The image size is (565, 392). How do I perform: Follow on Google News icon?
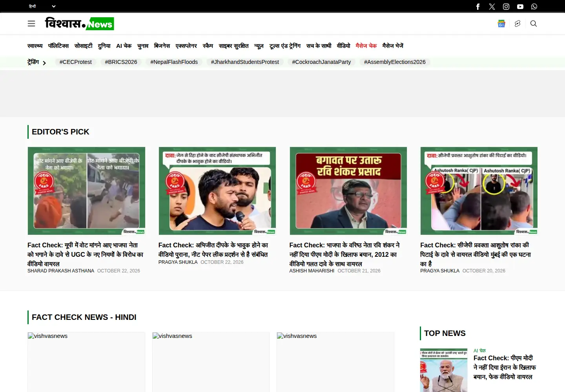(x=501, y=24)
